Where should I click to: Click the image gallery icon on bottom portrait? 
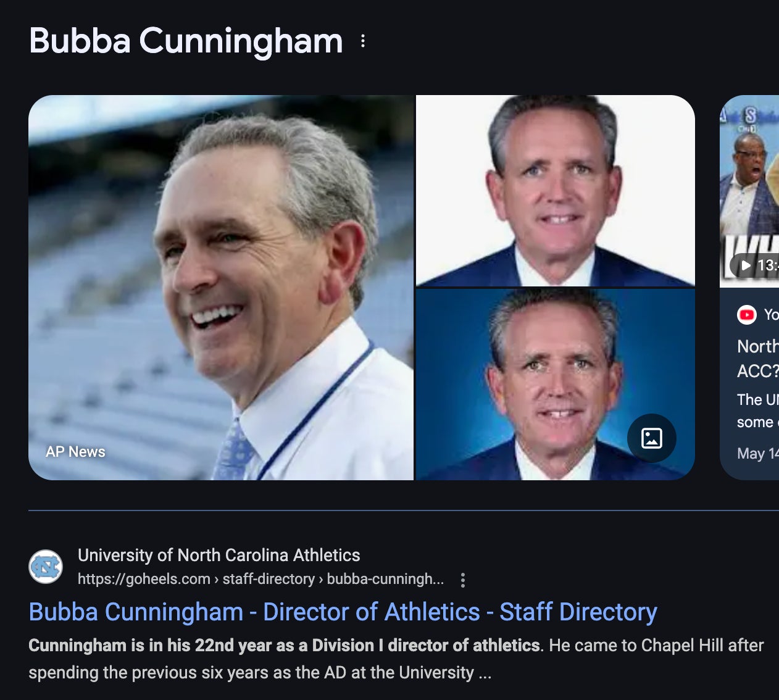651,438
